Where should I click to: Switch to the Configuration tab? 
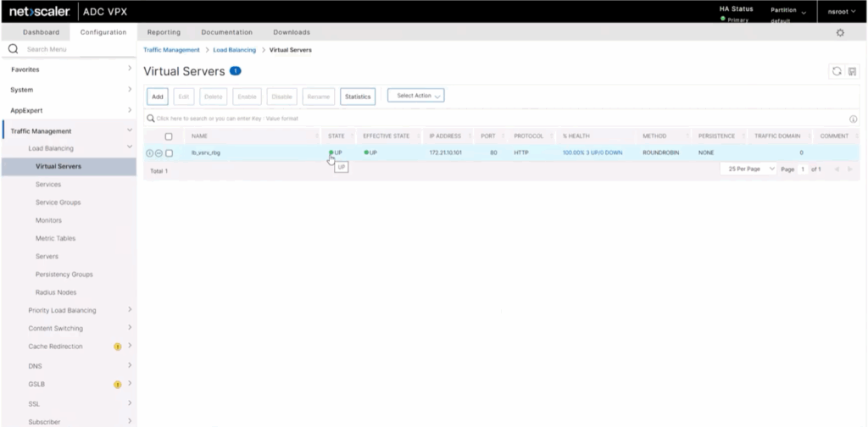[103, 32]
